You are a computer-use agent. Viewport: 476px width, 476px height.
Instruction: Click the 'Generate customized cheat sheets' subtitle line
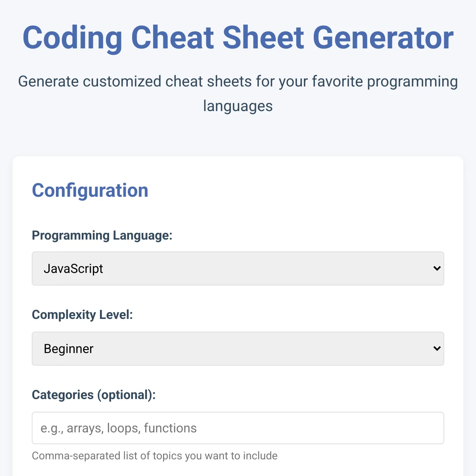point(238,82)
